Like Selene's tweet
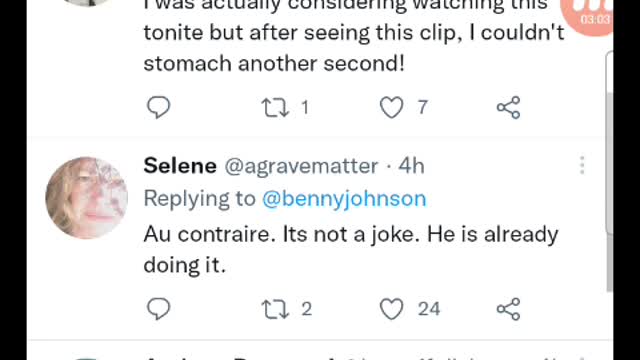This screenshot has width=640, height=360. click(391, 309)
